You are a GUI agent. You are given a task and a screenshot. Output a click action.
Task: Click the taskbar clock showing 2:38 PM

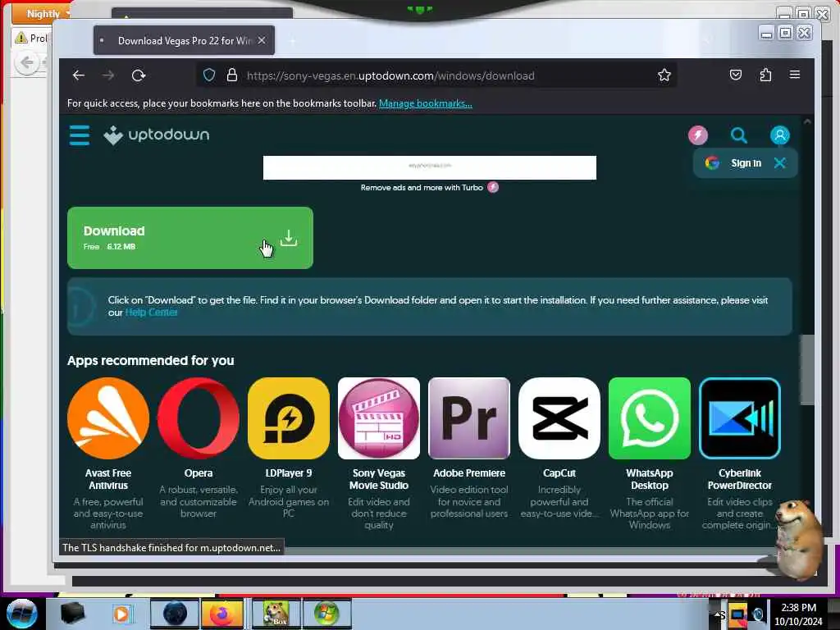pos(799,614)
